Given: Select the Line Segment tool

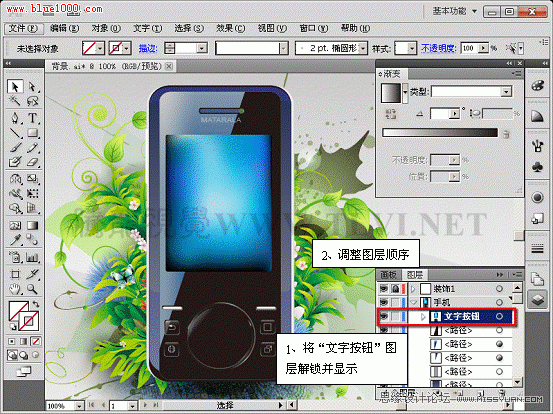Looking at the screenshot, I should (15, 133).
